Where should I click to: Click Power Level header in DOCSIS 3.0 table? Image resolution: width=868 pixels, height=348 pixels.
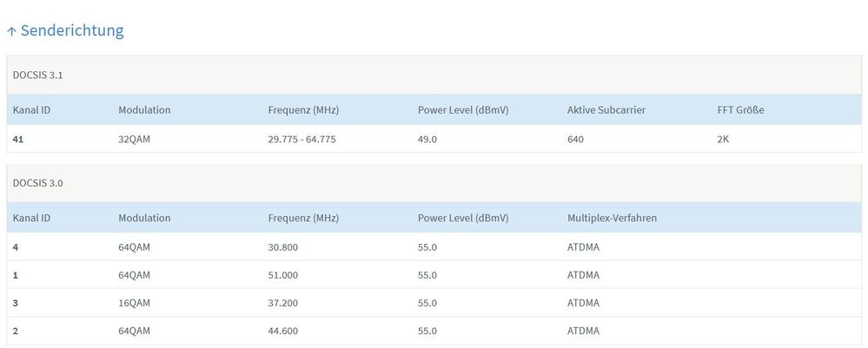[463, 218]
